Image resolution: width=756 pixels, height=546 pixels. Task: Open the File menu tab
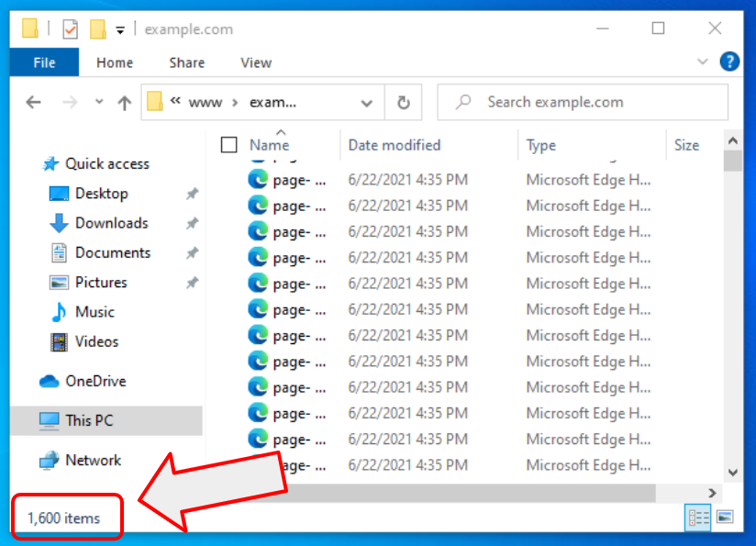tap(44, 62)
